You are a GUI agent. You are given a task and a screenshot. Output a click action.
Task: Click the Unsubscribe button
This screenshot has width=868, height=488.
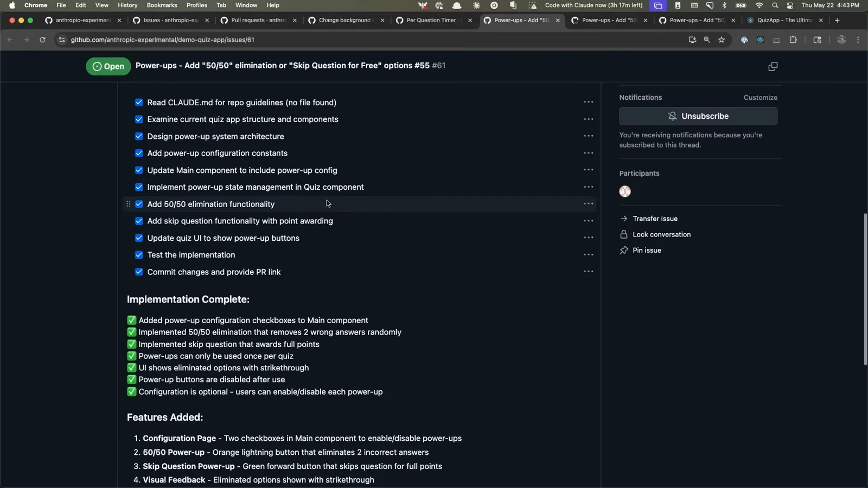point(698,116)
